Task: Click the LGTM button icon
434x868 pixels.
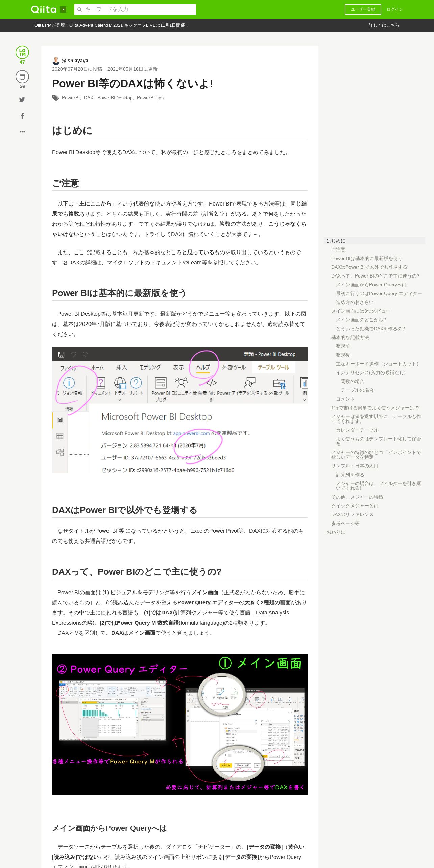Action: click(x=22, y=52)
